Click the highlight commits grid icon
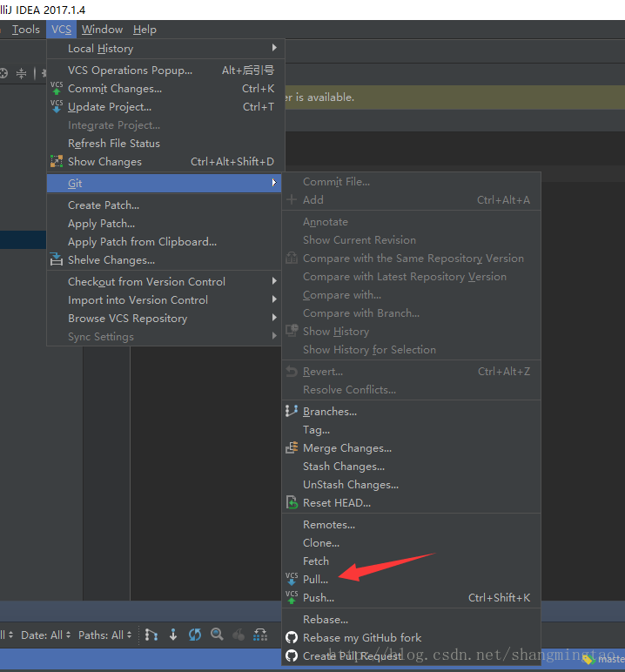The height and width of the screenshot is (672, 625). (x=260, y=635)
